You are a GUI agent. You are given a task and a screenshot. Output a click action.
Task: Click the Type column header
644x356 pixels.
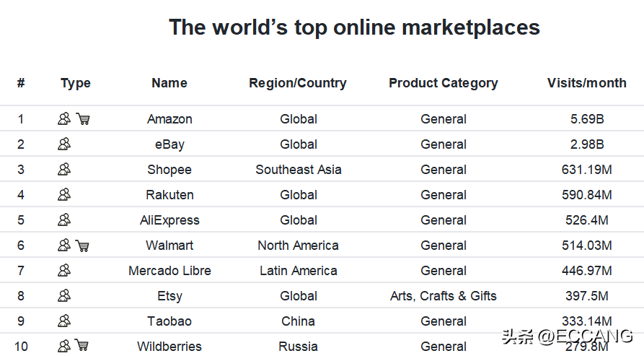(x=76, y=84)
